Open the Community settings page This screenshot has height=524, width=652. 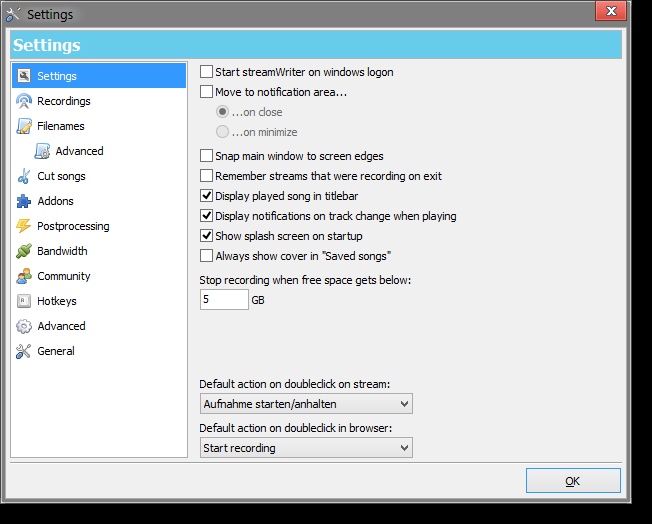click(99, 276)
